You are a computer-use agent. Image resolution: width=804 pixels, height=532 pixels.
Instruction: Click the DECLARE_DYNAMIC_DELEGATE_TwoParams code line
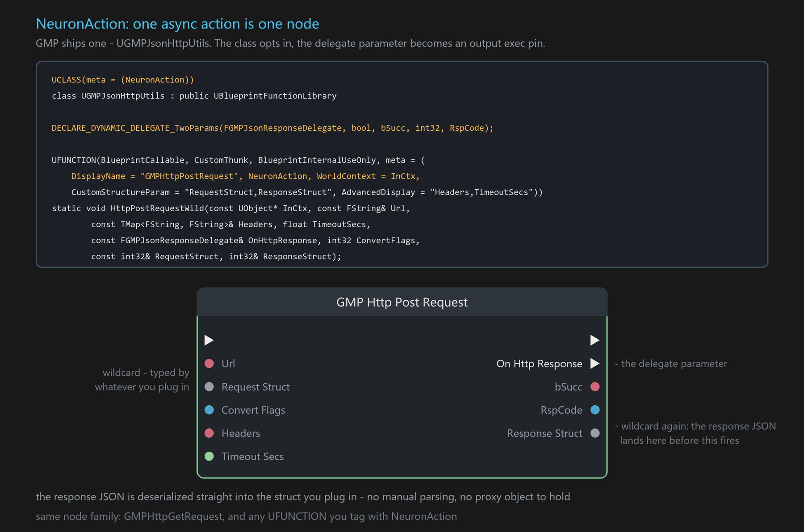pyautogui.click(x=272, y=128)
